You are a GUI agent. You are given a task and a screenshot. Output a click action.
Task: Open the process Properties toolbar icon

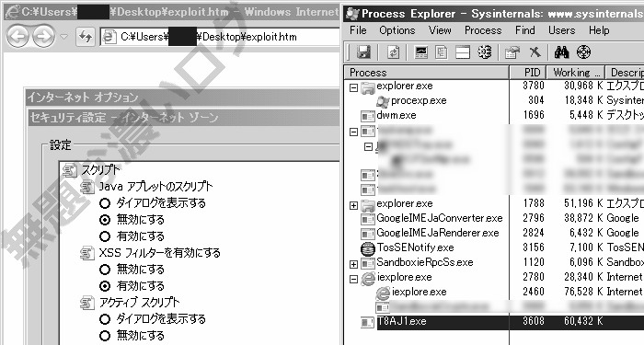512,52
